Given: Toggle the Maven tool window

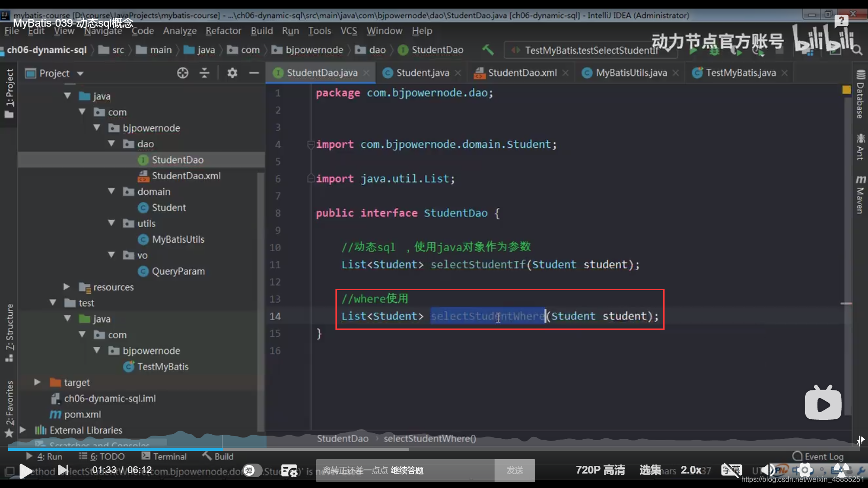Looking at the screenshot, I should point(860,194).
